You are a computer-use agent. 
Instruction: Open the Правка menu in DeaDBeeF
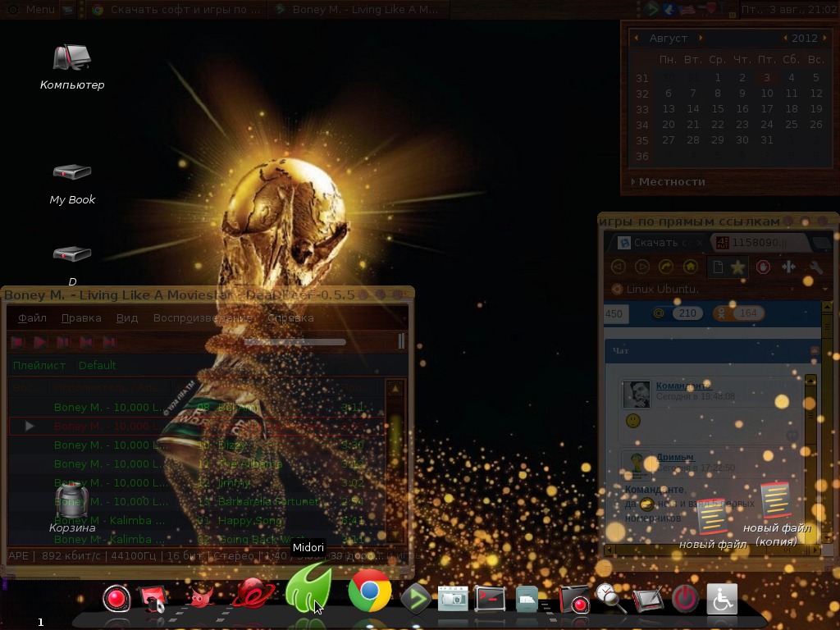(x=81, y=318)
